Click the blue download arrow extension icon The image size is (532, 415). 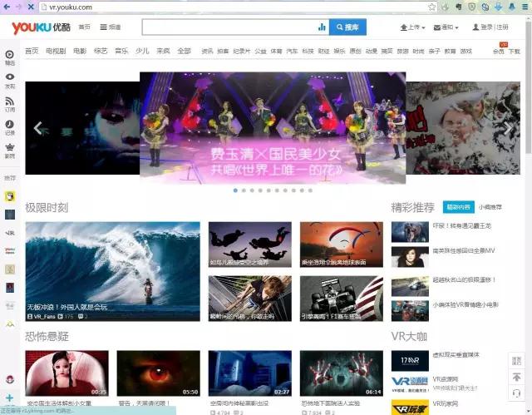click(x=498, y=7)
